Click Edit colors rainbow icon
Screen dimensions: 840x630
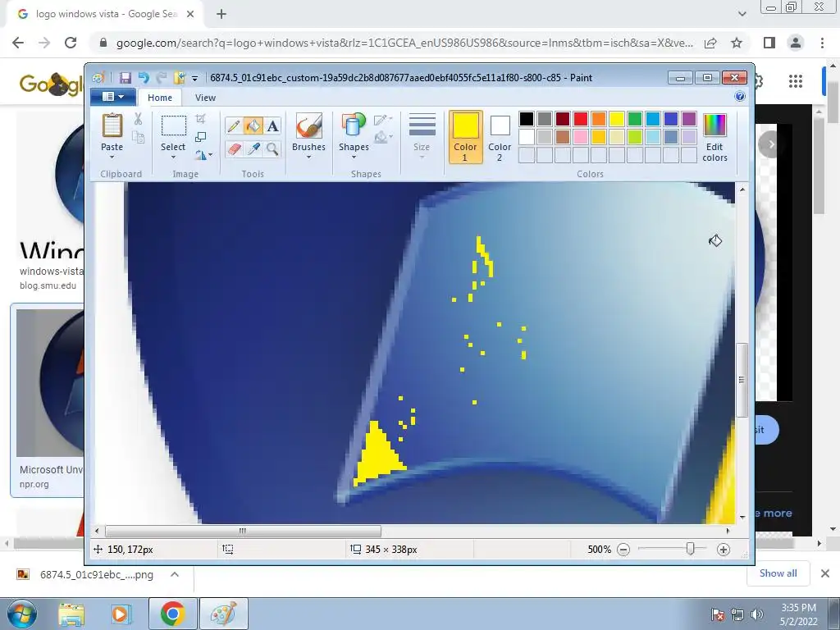pyautogui.click(x=714, y=126)
